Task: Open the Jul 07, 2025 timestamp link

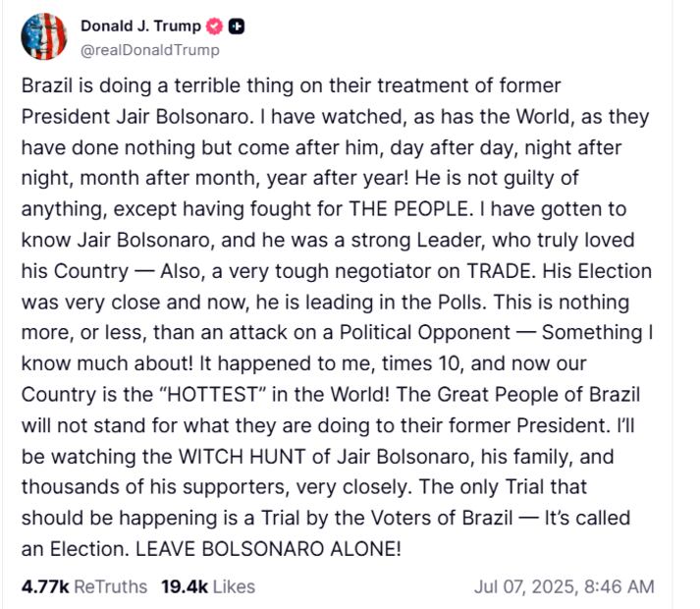Action: point(564,586)
